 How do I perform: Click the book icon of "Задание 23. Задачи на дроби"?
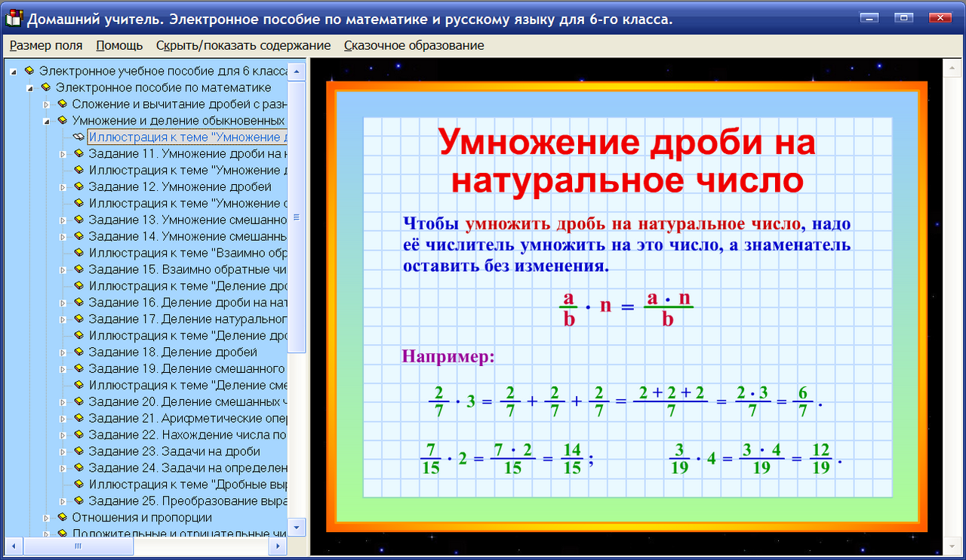[x=78, y=452]
